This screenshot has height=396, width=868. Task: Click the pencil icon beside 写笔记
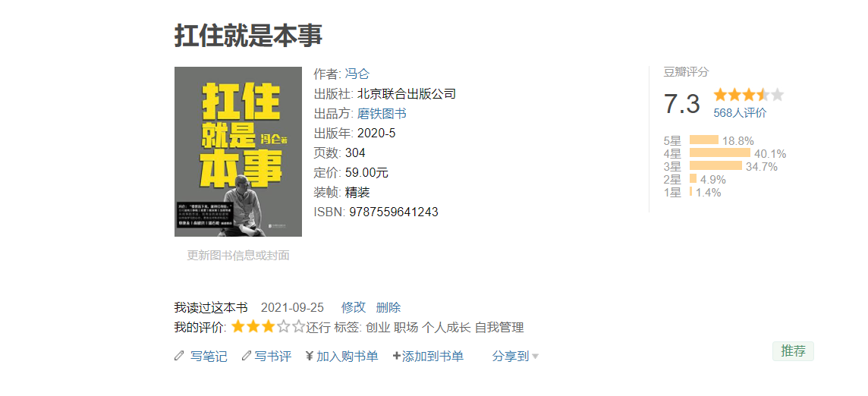click(x=179, y=356)
